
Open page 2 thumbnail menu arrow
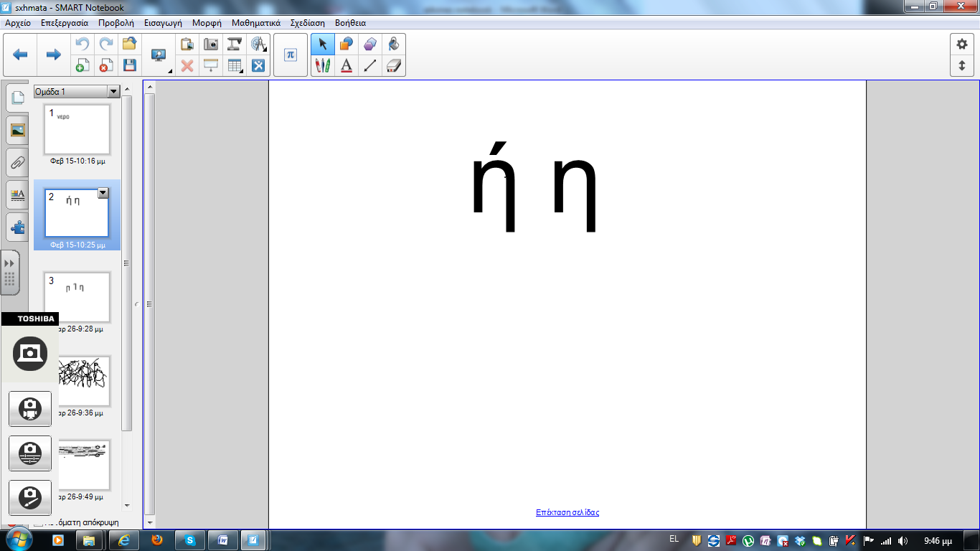pos(103,193)
